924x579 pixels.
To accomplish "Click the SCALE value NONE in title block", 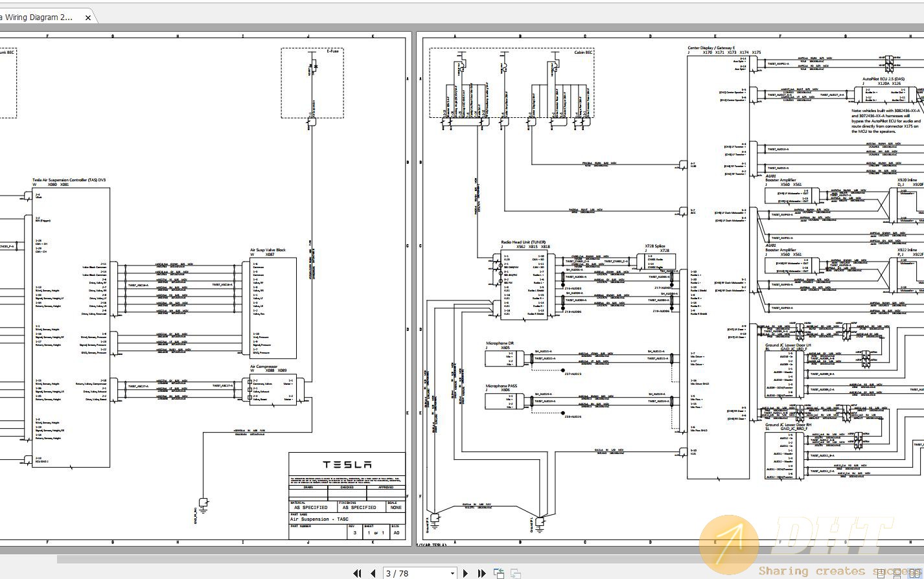I will 396,508.
